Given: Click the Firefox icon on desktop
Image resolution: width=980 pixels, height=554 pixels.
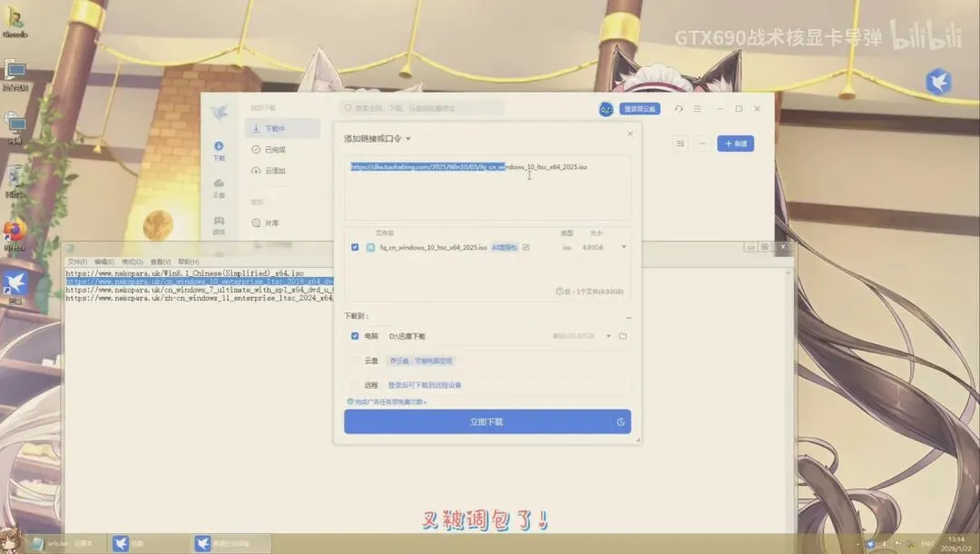Looking at the screenshot, I should coord(15,235).
